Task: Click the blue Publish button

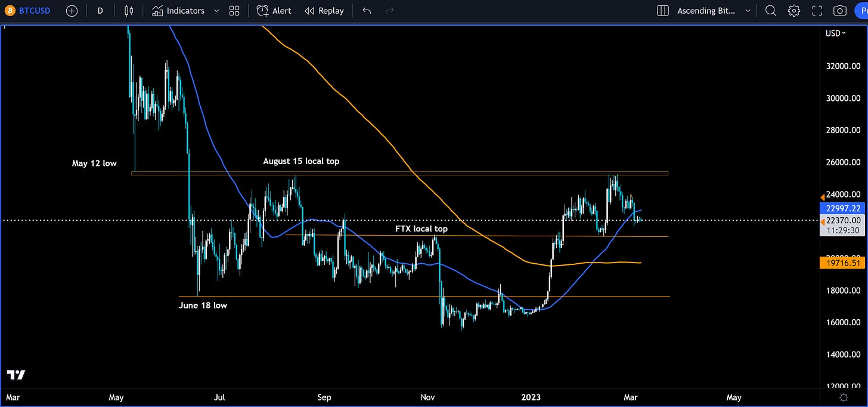Action: pos(861,11)
